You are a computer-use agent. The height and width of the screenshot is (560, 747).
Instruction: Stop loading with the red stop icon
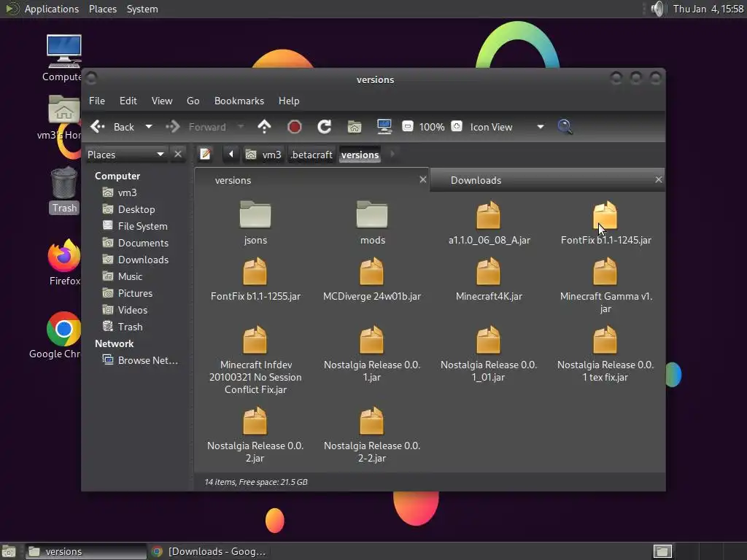[295, 127]
